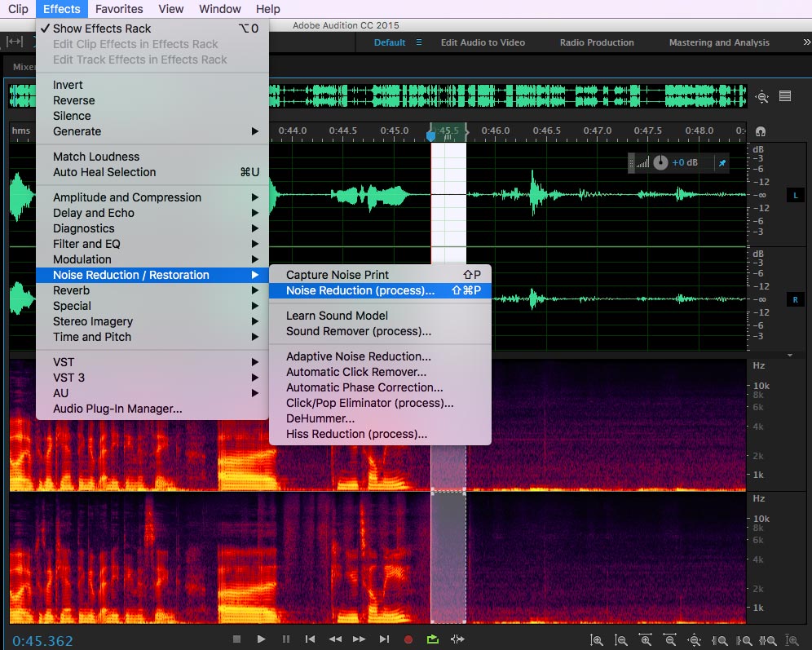Click the headphone scrub icon by ruler

pyautogui.click(x=761, y=131)
